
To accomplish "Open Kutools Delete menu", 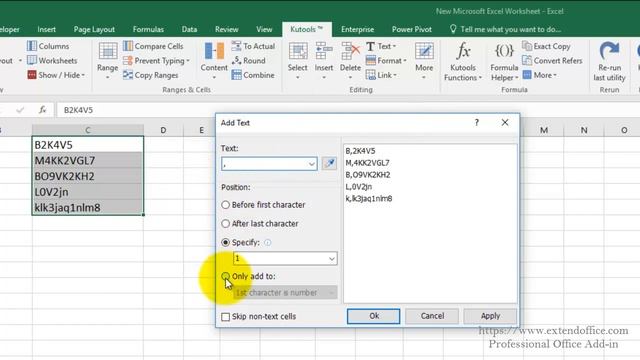I will point(350,60).
